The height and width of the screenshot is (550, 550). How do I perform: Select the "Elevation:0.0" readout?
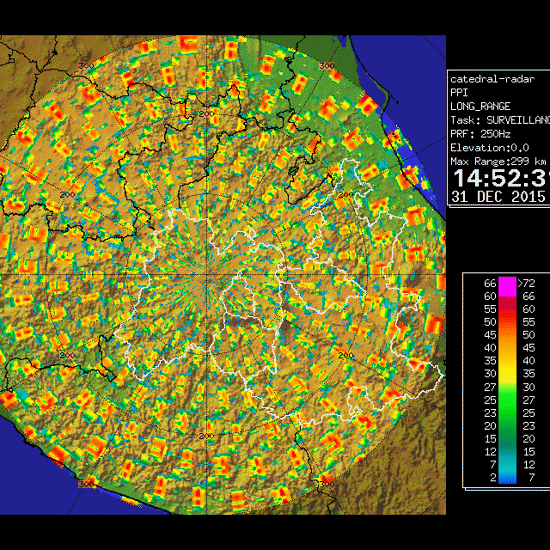[x=489, y=148]
